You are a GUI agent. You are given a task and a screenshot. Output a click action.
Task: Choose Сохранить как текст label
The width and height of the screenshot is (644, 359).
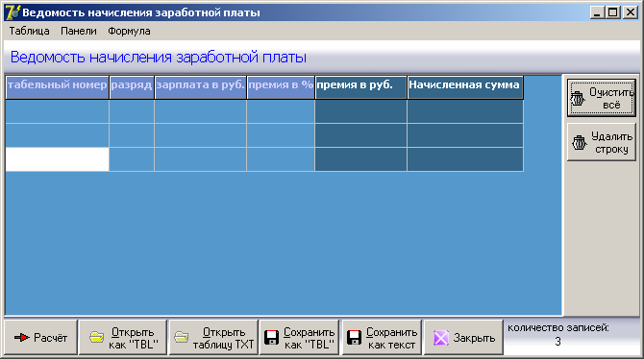click(x=391, y=338)
